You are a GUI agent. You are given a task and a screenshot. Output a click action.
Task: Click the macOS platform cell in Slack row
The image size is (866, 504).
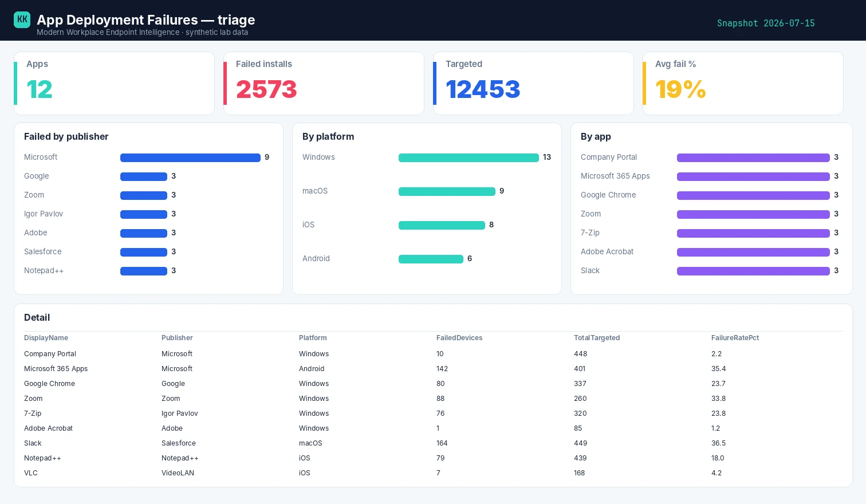click(x=310, y=443)
